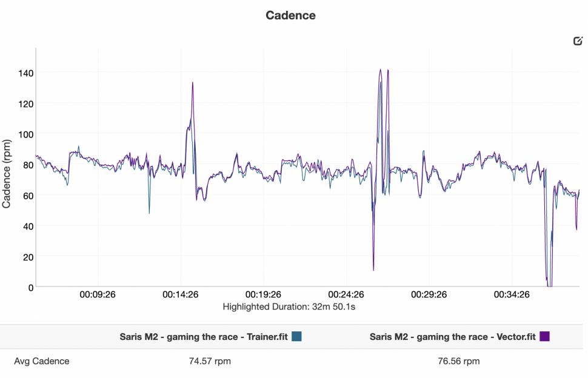The height and width of the screenshot is (378, 588).
Task: Click the 00:19:26 time axis label
Action: pyautogui.click(x=263, y=294)
